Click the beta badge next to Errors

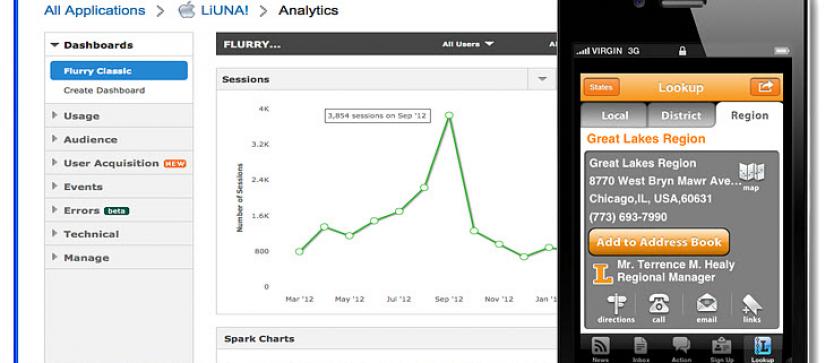[x=116, y=211]
